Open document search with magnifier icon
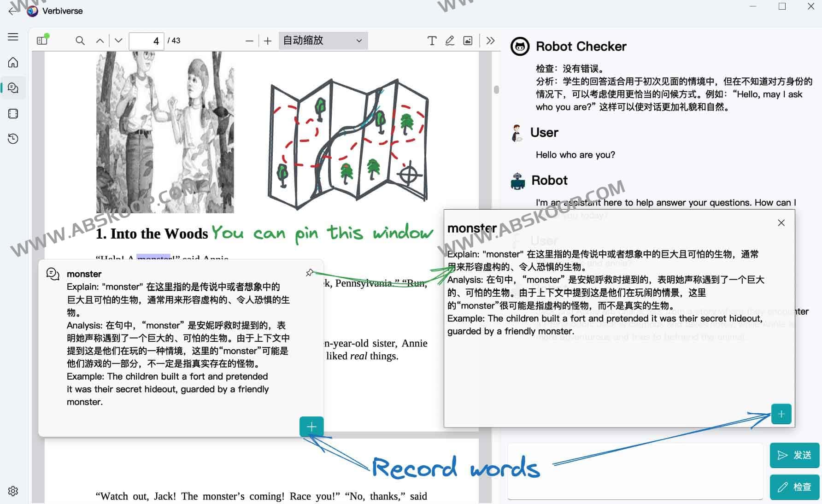This screenshot has height=504, width=822. [x=80, y=41]
